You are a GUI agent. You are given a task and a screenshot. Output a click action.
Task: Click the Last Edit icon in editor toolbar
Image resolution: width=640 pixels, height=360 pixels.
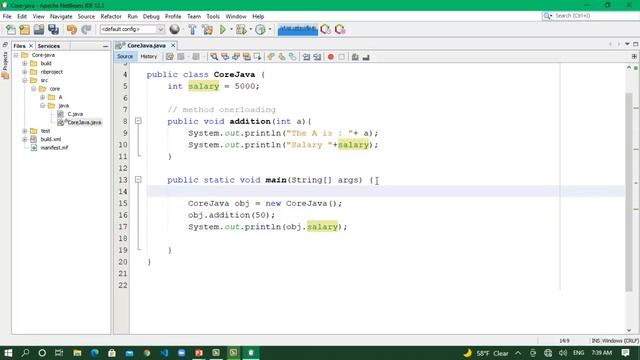click(170, 57)
